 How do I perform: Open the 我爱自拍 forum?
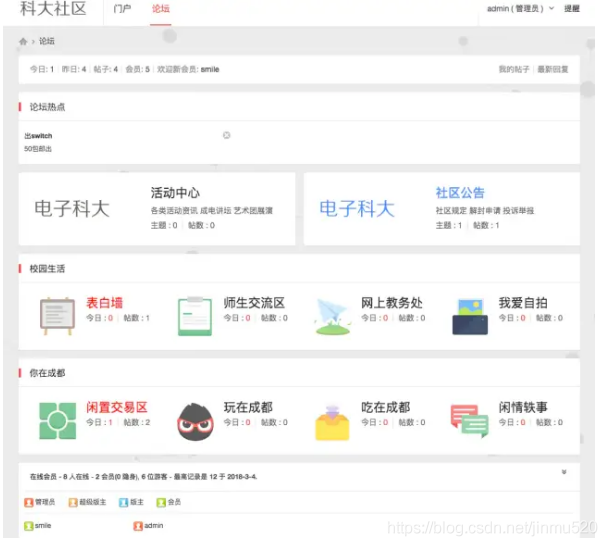click(x=523, y=303)
